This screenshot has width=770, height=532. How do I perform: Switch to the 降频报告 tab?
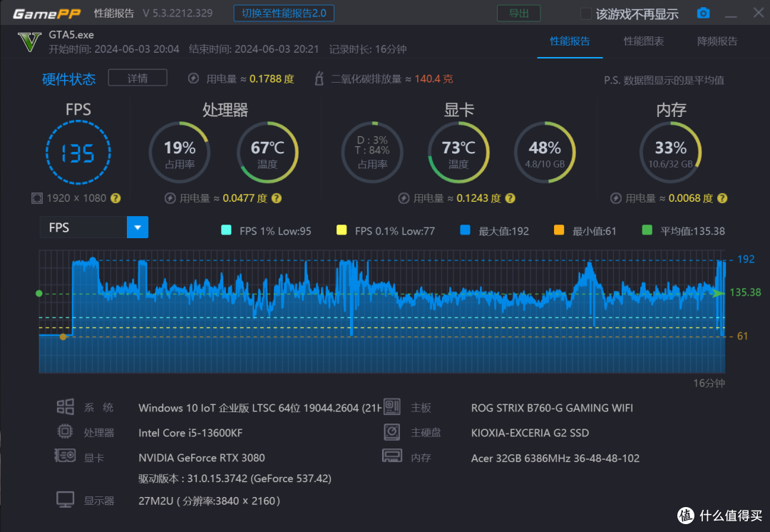717,41
